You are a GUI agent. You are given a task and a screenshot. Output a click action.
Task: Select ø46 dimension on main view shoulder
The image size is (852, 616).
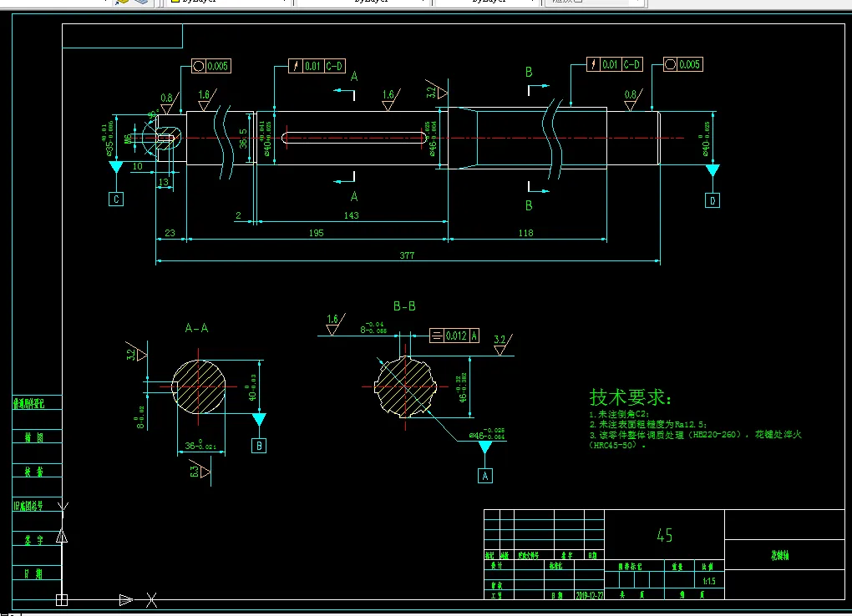pos(430,139)
